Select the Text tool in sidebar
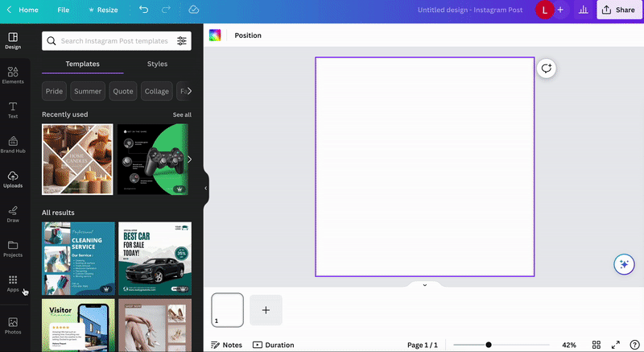 [x=13, y=110]
